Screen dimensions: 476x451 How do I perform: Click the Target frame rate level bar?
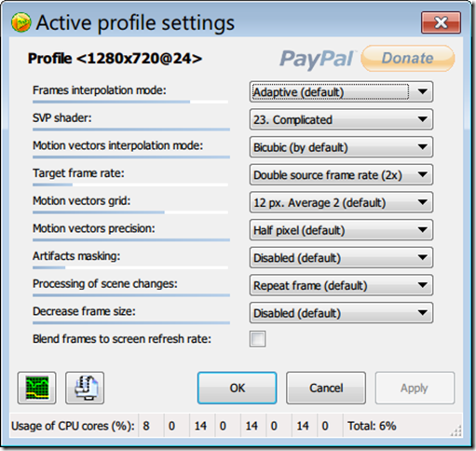coord(130,184)
